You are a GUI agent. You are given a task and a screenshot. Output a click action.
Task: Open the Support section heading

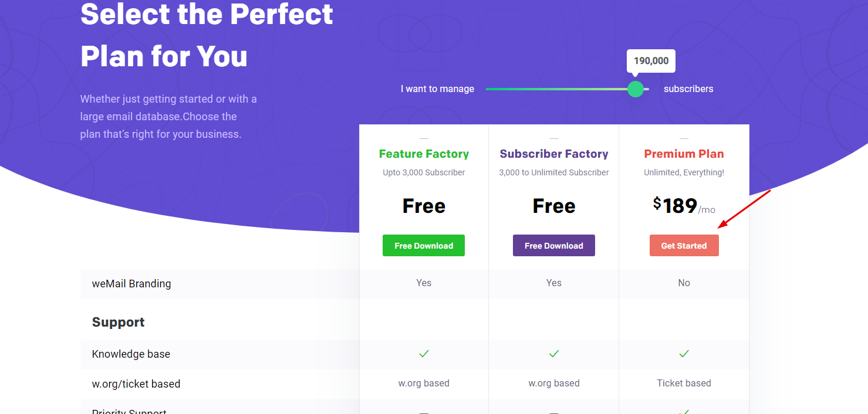[119, 322]
